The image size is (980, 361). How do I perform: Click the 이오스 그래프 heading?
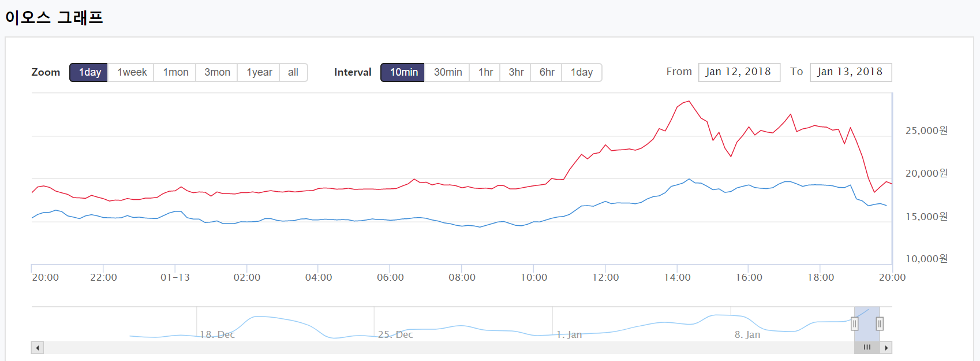pyautogui.click(x=54, y=17)
